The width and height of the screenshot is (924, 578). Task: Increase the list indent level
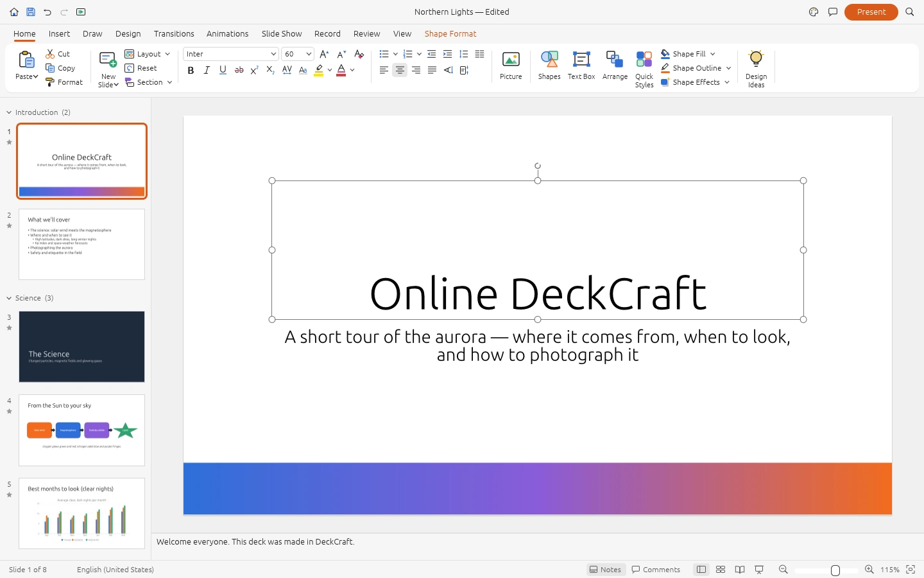(x=447, y=54)
